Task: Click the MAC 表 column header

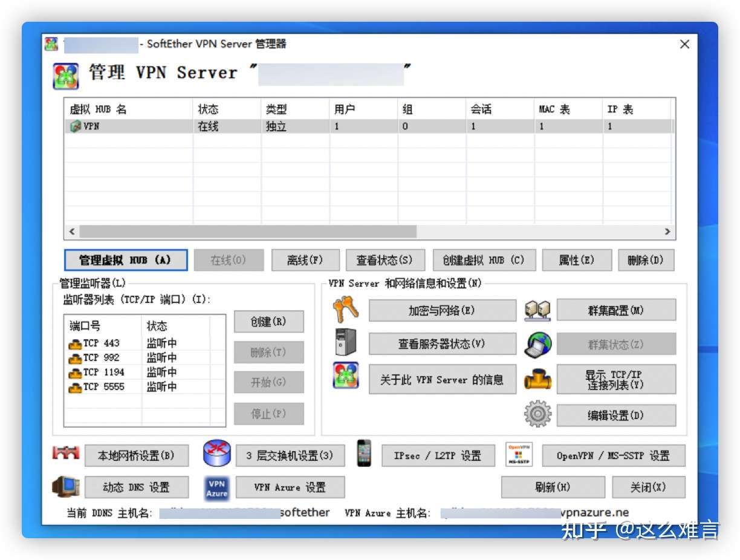Action: 568,109
